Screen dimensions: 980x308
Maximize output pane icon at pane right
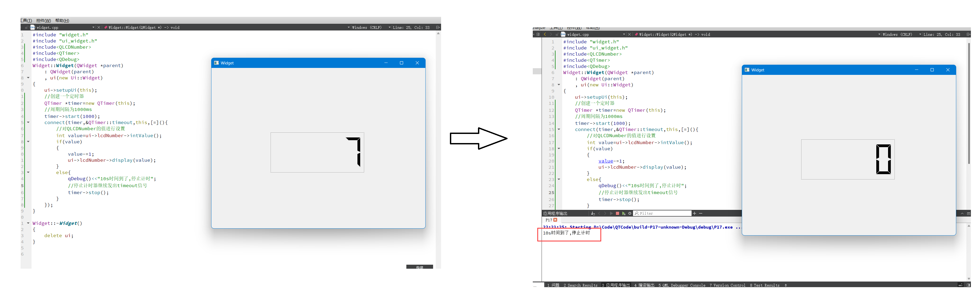click(969, 214)
